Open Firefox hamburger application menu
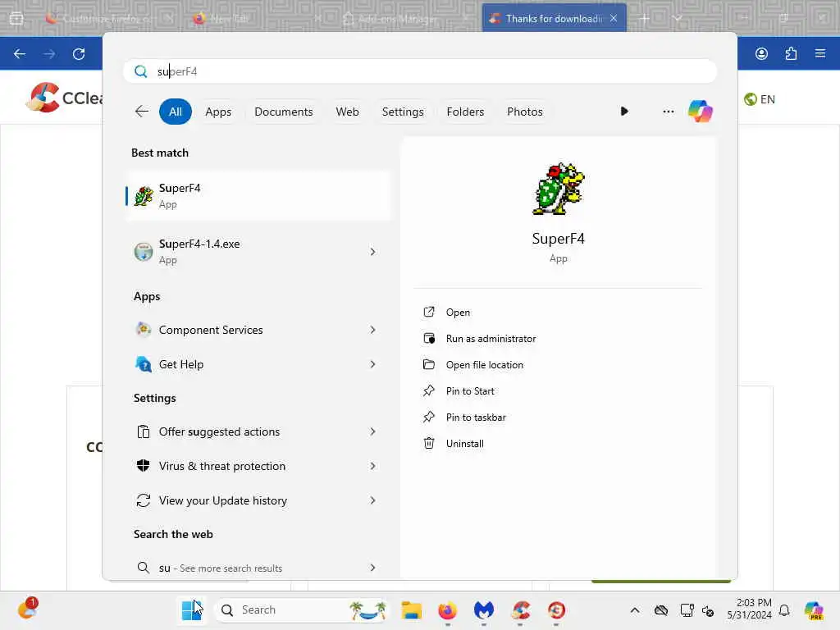 click(820, 53)
